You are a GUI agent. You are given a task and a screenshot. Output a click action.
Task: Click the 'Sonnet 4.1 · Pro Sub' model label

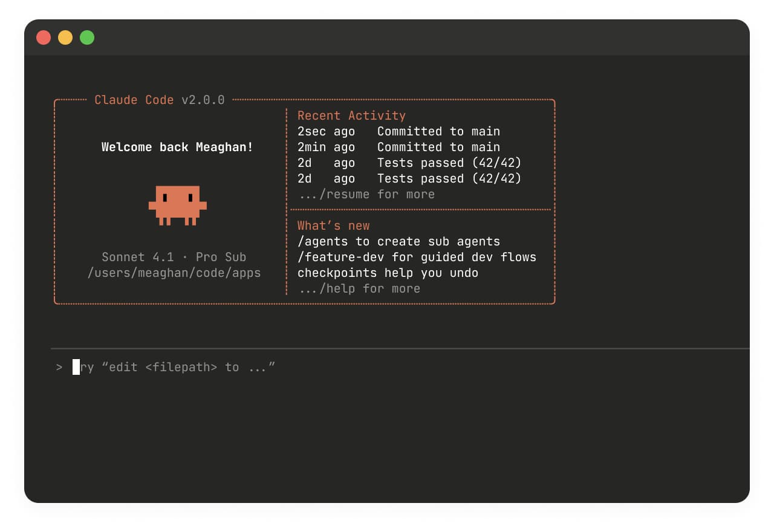point(174,257)
